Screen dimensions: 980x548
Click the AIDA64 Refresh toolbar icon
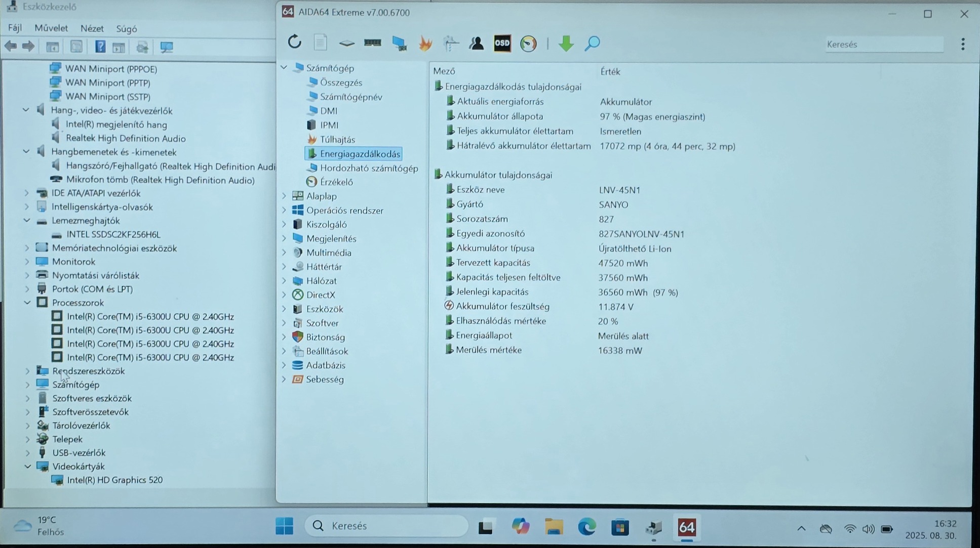tap(294, 43)
